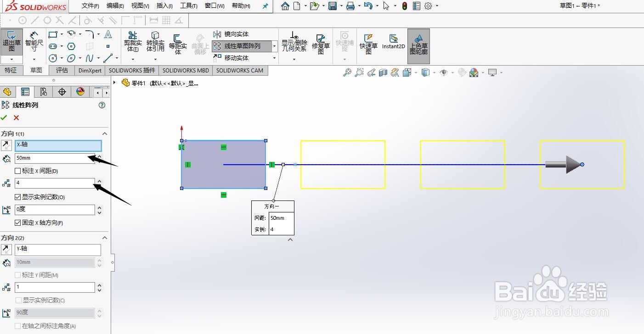Collapse the 方向 1 section
Screen dimensions: 644x334
point(105,134)
